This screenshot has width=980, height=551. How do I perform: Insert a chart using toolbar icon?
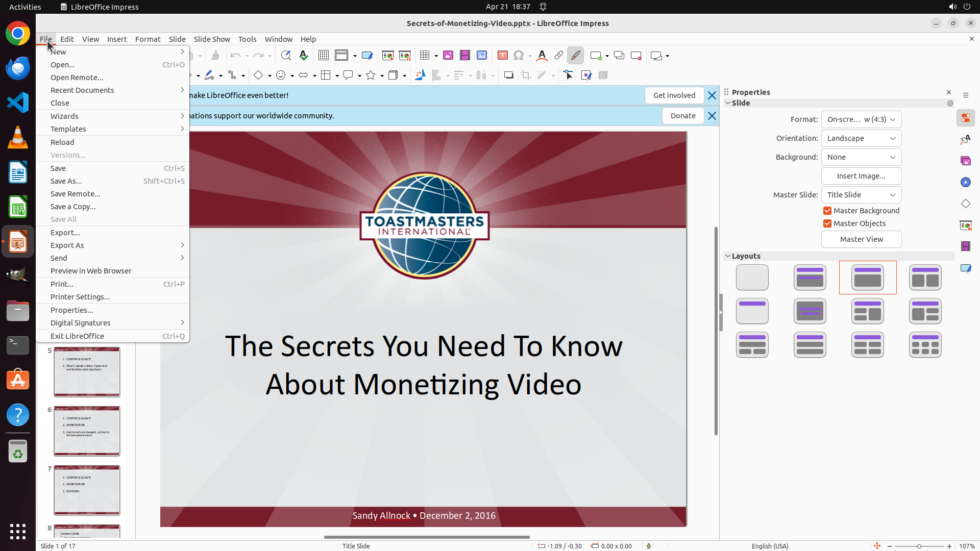482,56
